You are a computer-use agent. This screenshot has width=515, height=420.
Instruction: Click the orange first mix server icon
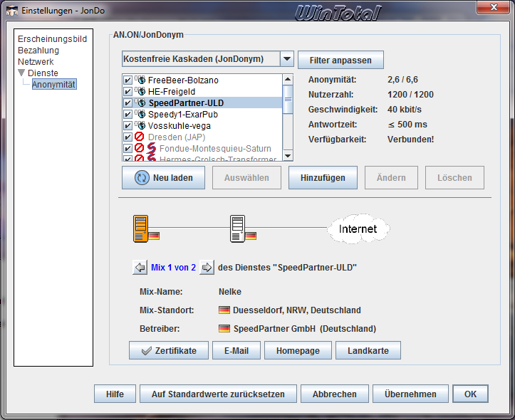coord(140,229)
